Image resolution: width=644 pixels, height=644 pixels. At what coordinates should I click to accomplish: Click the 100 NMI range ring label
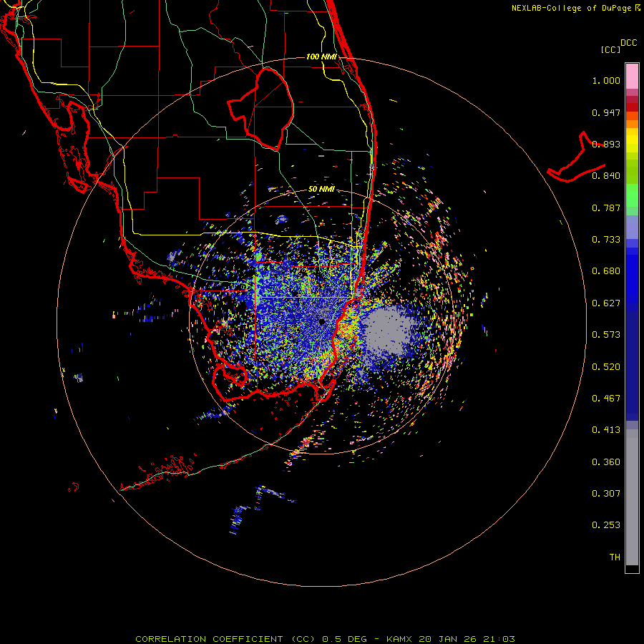click(x=321, y=57)
